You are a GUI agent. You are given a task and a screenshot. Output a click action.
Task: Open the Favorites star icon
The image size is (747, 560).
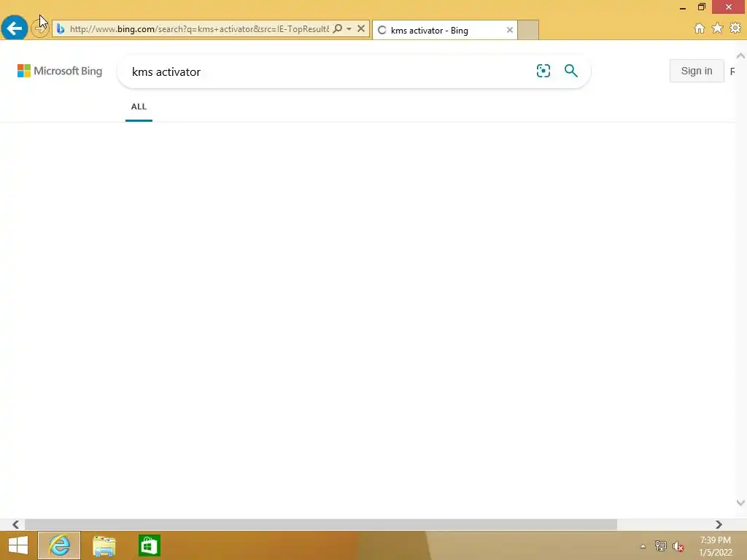(x=718, y=28)
